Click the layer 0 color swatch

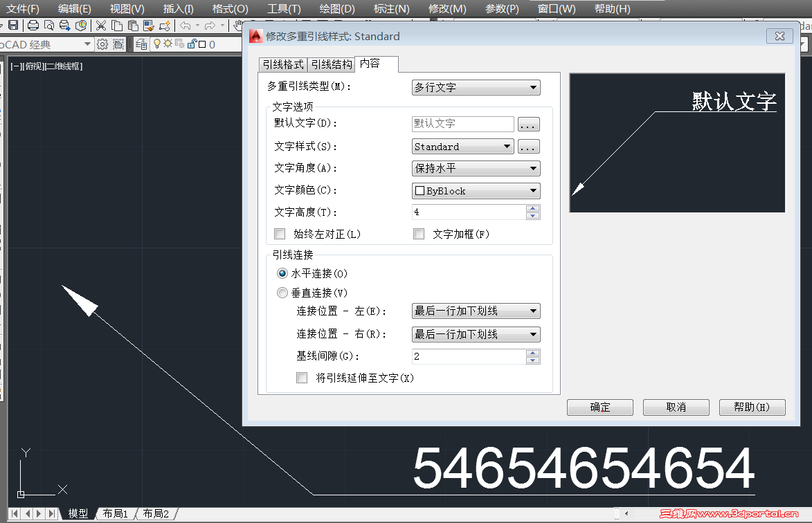coord(203,44)
